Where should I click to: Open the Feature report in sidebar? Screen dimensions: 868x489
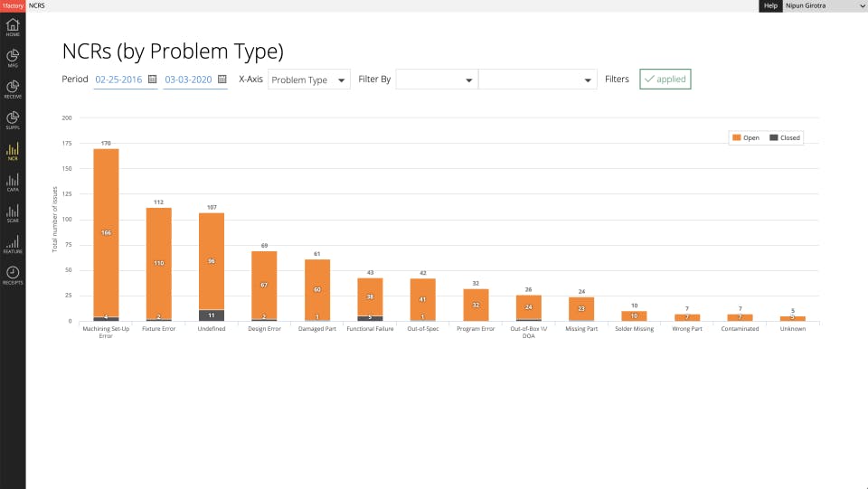13,245
